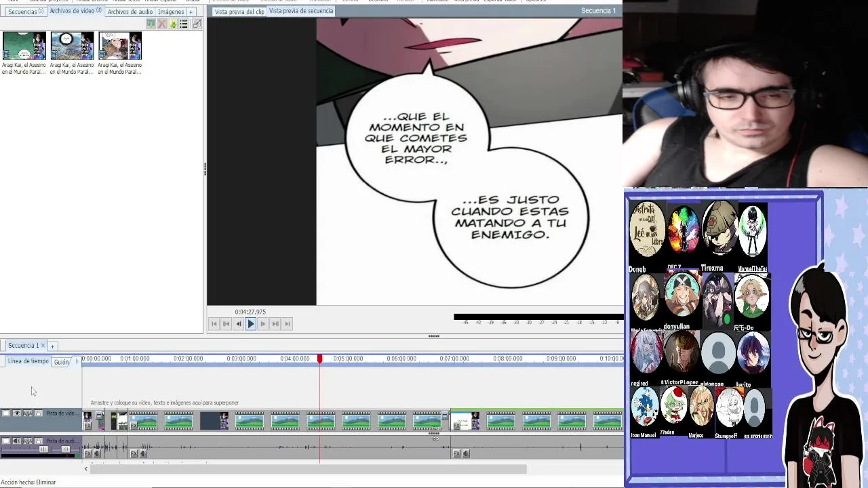This screenshot has width=868, height=488.
Task: Jump to the sequence start in the preview
Action: click(x=214, y=324)
